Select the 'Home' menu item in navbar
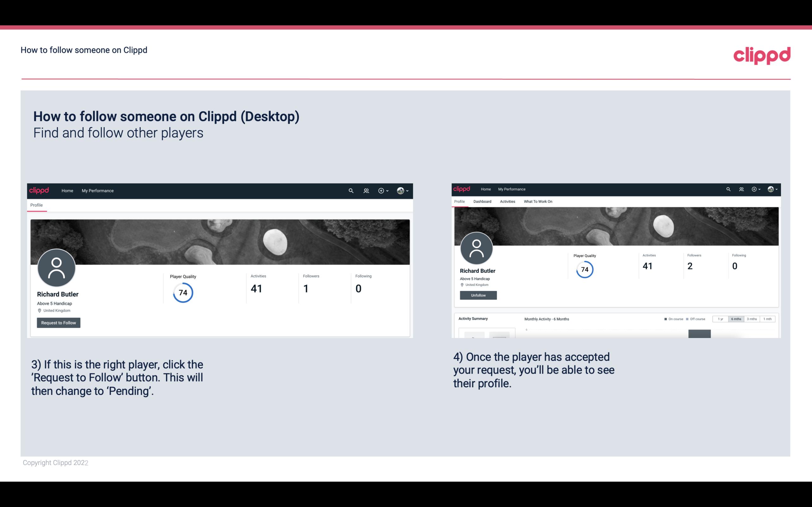 coord(67,190)
